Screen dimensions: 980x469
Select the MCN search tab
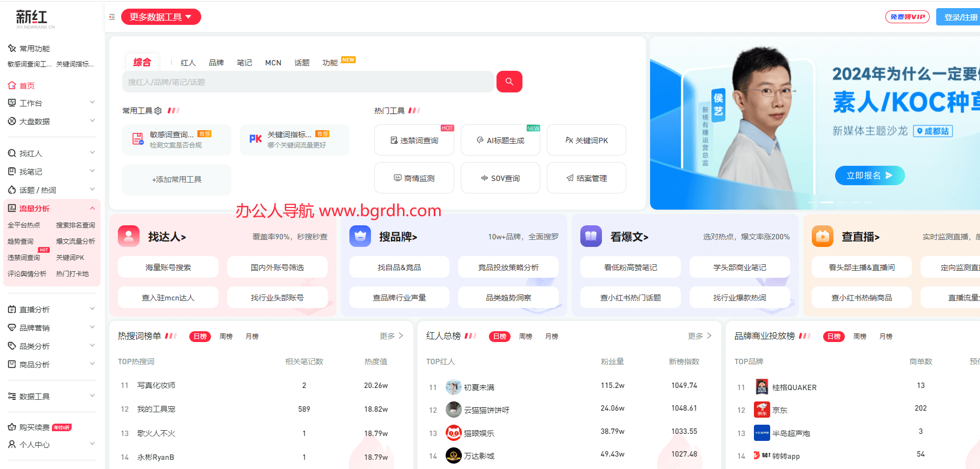(x=273, y=63)
